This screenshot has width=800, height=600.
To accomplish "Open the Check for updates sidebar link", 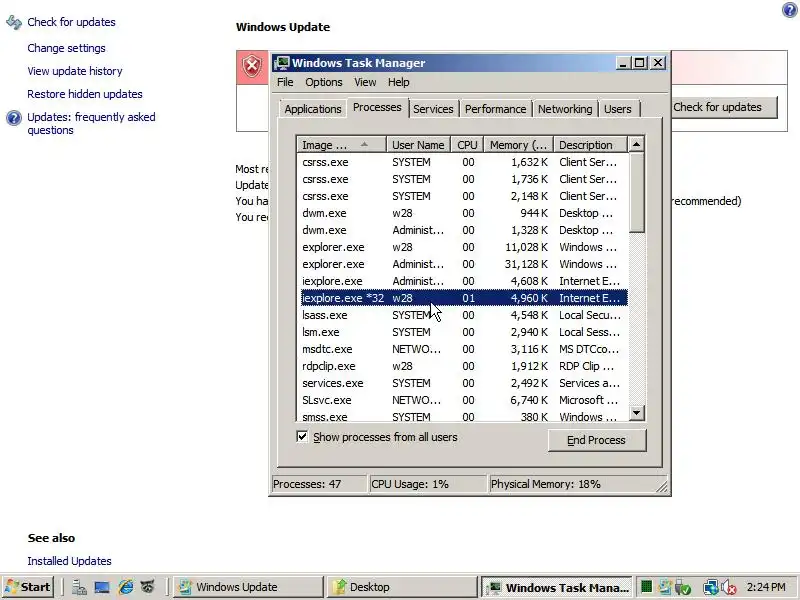I will [71, 22].
